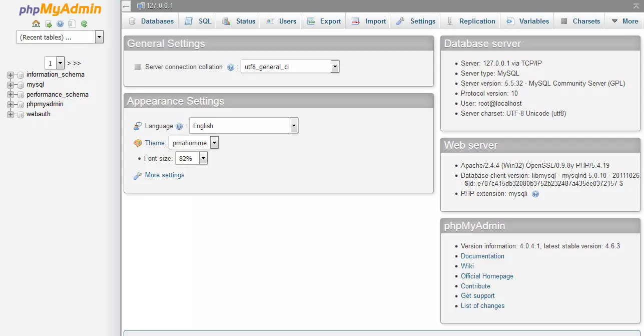This screenshot has width=644, height=336.
Task: Click the text "User: root@localhost"
Action: [491, 104]
